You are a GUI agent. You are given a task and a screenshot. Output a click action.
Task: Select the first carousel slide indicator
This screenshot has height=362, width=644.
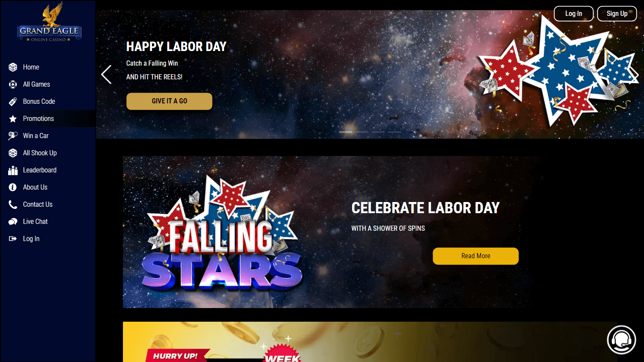(x=346, y=132)
